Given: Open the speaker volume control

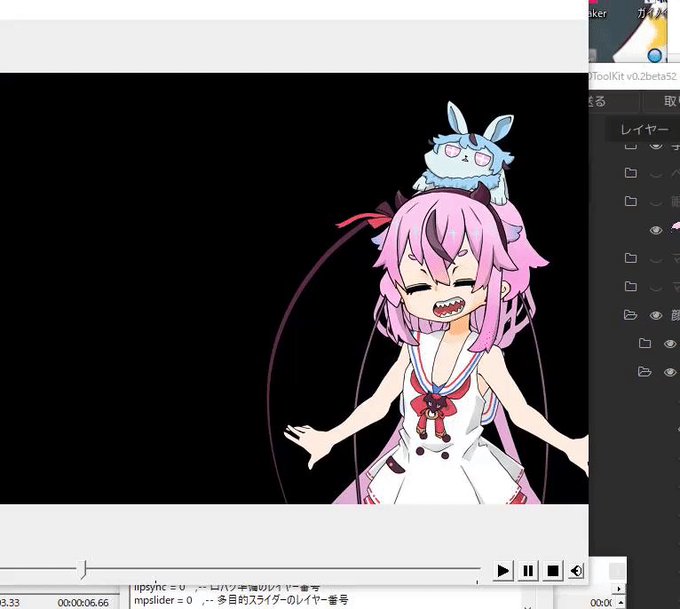Looking at the screenshot, I should 576,570.
